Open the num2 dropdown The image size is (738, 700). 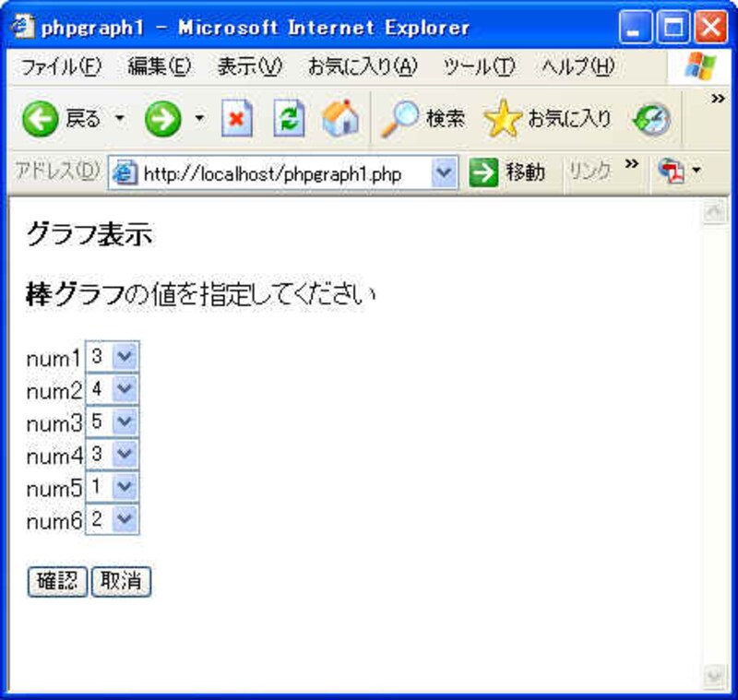click(112, 388)
